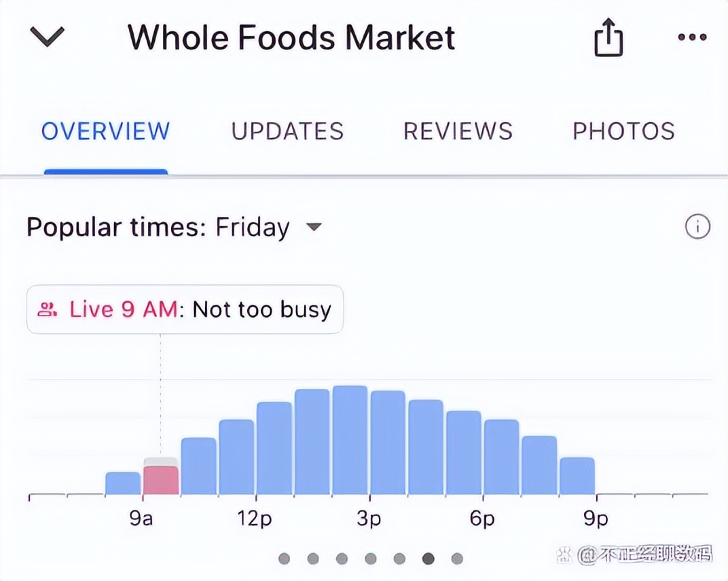Switch to the Updates tab
Screen dimensions: 728x581
(287, 131)
